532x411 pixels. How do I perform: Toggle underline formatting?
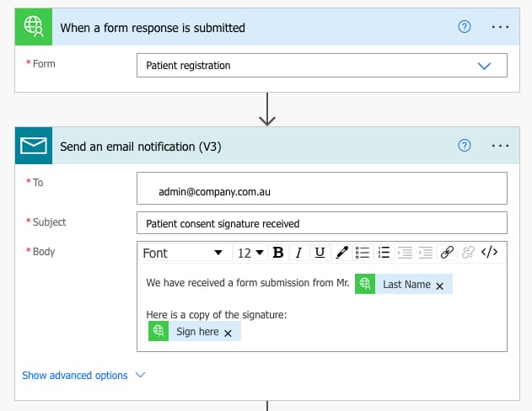point(320,253)
